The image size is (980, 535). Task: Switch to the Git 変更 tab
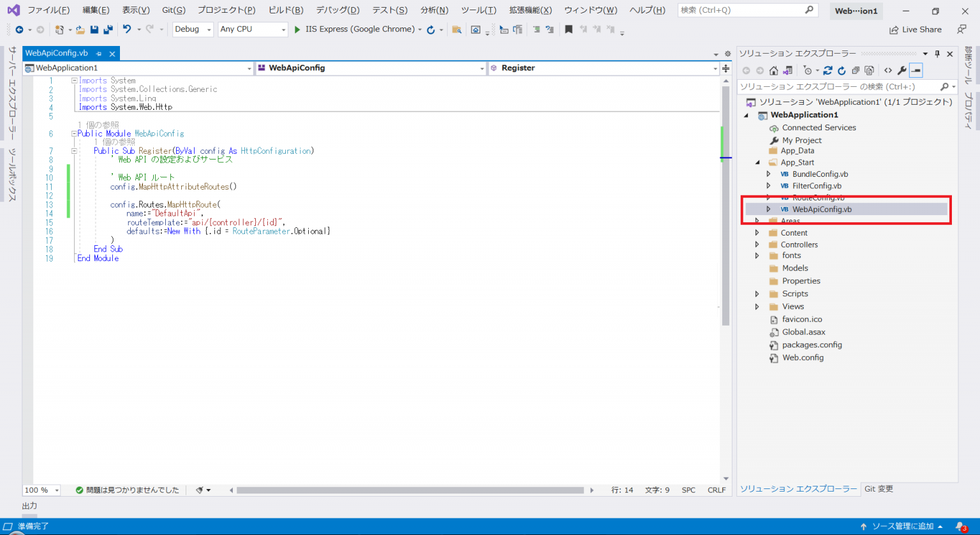[x=879, y=488]
